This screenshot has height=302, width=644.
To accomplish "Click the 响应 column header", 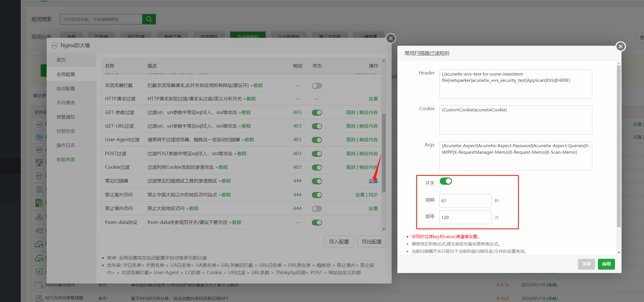I will (x=298, y=66).
